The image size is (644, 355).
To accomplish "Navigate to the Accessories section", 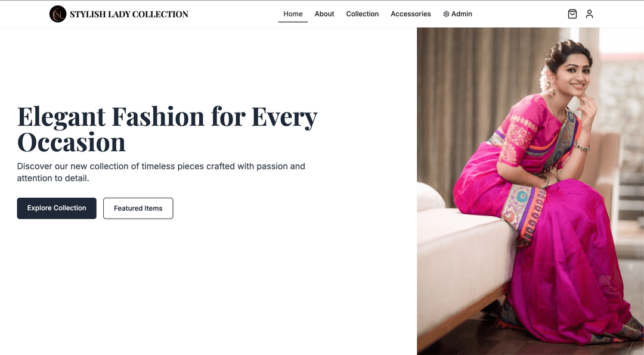I will click(x=410, y=13).
